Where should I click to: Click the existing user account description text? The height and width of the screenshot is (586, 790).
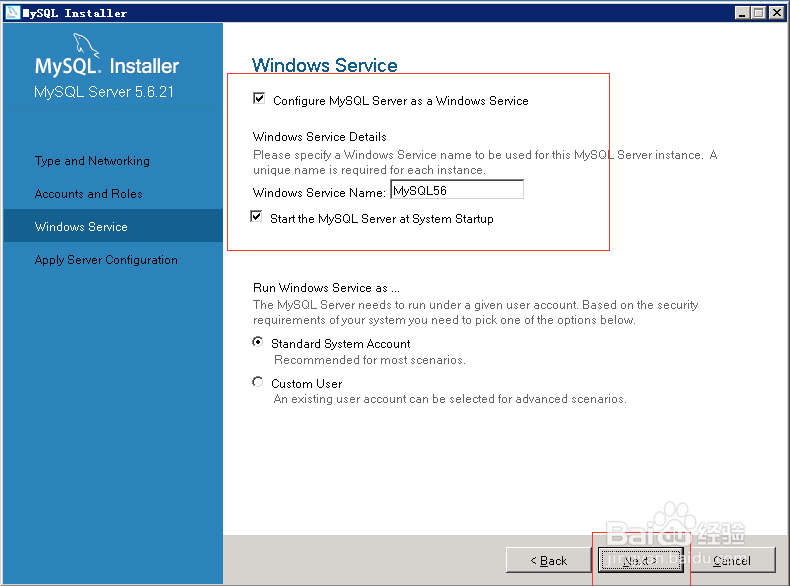(x=450, y=399)
